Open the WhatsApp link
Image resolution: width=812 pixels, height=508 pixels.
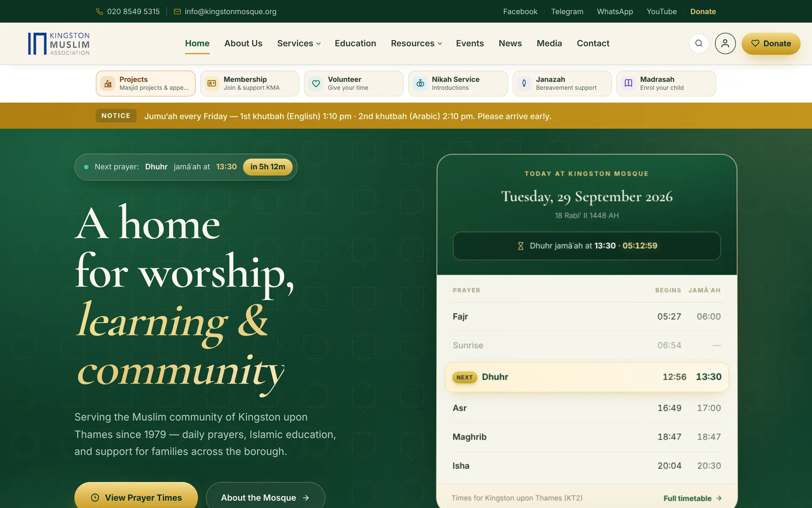pos(615,11)
